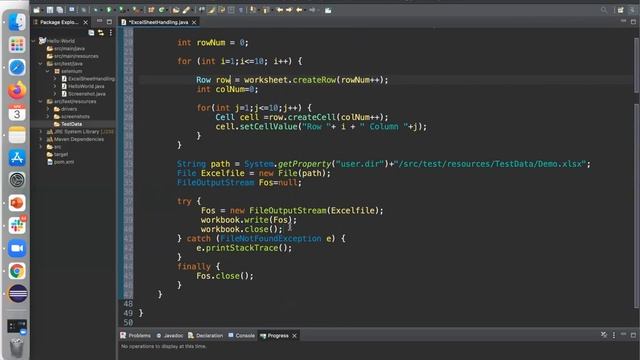Click the Eclipse dock icon

(x=17, y=293)
